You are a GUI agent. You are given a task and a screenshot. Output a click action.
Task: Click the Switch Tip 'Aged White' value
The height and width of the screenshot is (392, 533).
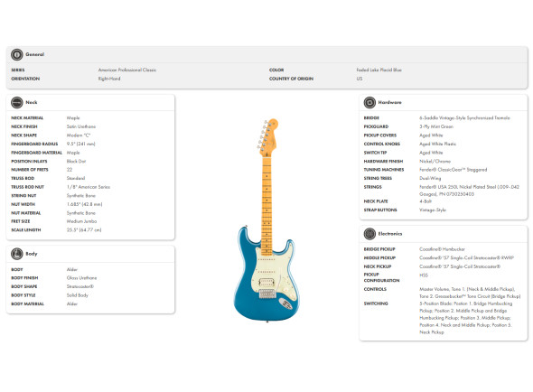(x=431, y=153)
